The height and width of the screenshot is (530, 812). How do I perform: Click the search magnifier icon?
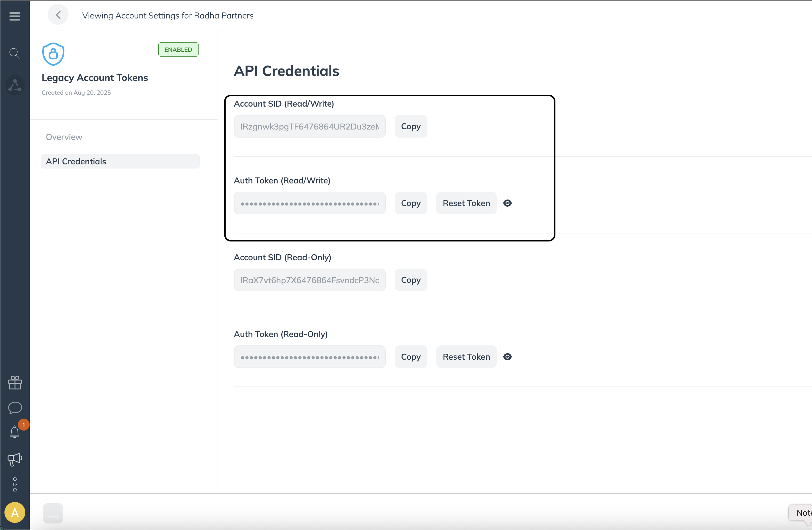(14, 53)
